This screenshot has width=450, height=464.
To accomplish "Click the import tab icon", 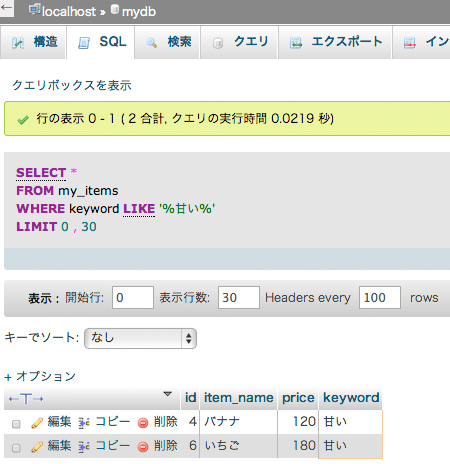I will tap(410, 43).
